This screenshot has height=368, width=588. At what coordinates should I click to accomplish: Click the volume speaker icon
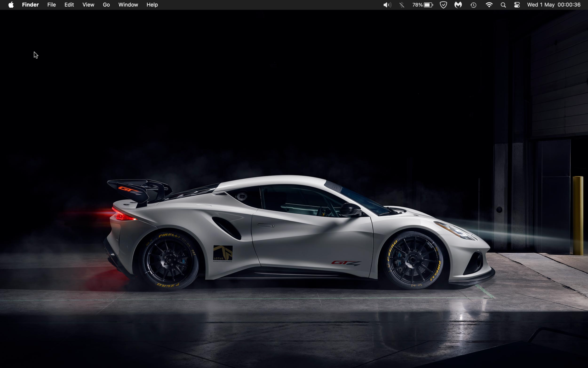pos(387,5)
